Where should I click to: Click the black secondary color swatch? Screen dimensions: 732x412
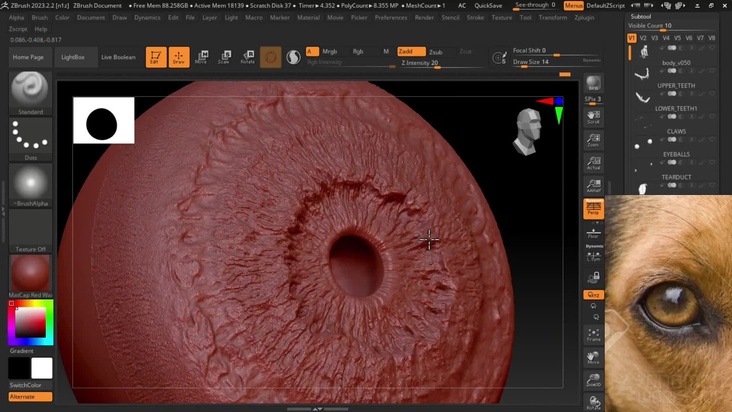[20, 368]
